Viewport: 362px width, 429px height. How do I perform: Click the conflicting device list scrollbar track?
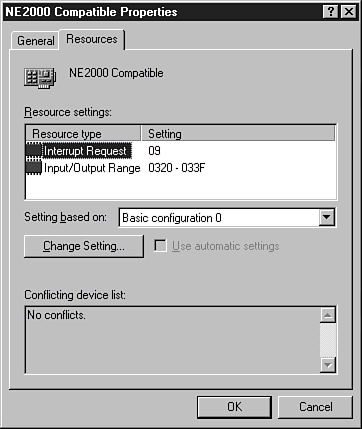click(328, 340)
